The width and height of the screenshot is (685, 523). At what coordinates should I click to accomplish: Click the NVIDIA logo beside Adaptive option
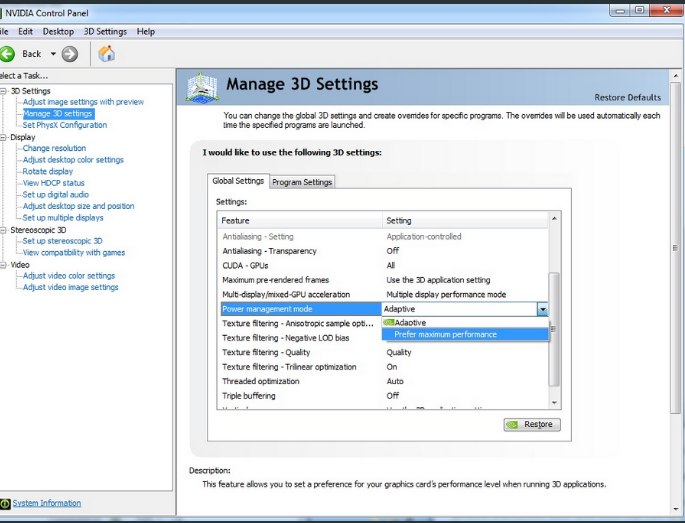[x=388, y=322]
